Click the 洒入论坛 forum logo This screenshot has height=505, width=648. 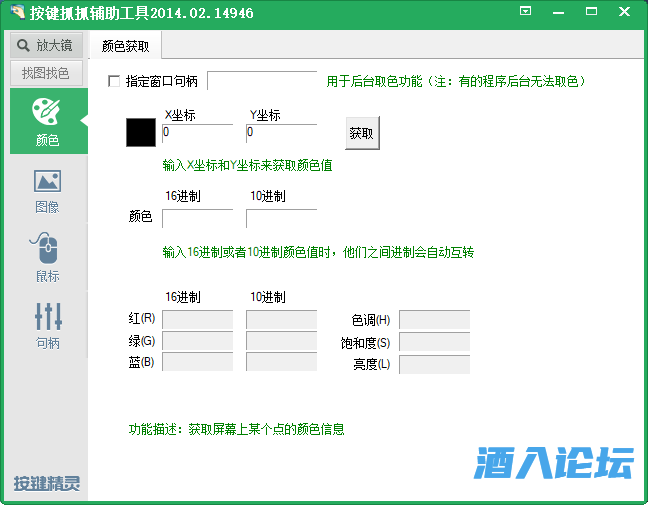point(553,464)
